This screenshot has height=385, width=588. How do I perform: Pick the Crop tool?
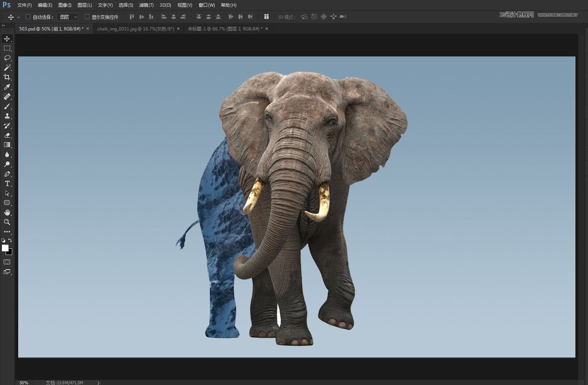click(7, 77)
